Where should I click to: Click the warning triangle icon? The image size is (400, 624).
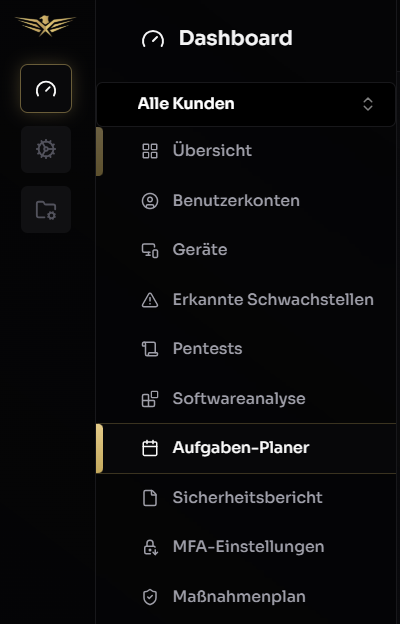150,300
